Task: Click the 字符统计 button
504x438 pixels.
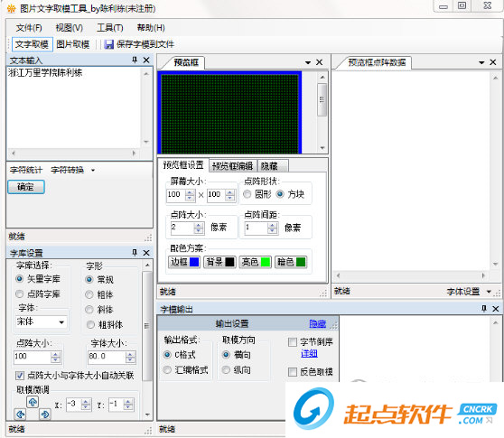Action: coord(25,170)
